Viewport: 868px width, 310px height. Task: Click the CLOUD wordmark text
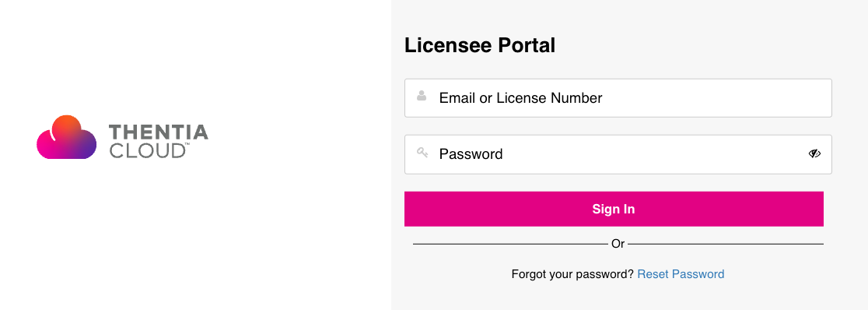[x=147, y=150]
